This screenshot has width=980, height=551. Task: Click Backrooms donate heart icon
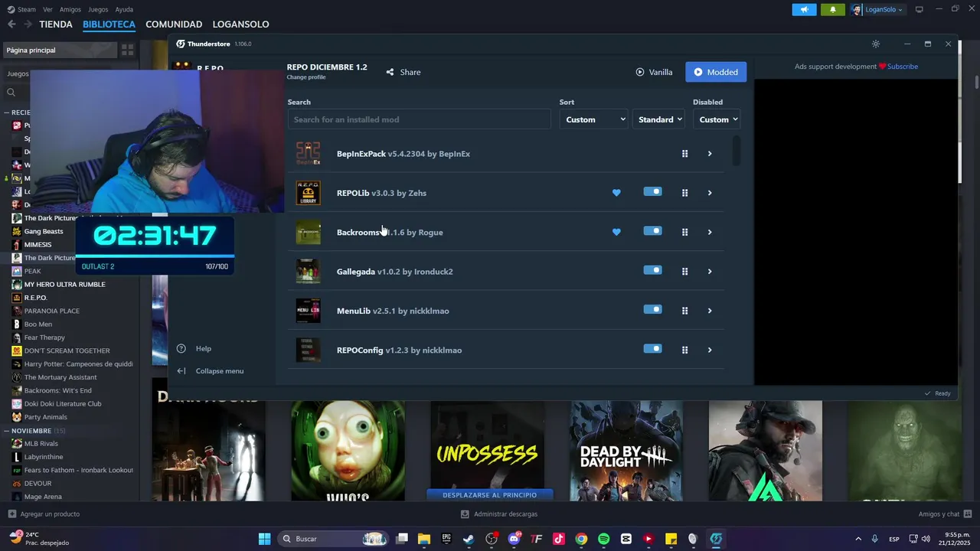[x=616, y=232]
